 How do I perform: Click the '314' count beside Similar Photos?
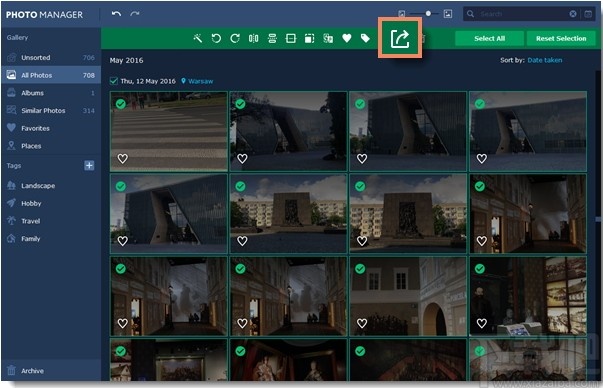(89, 111)
